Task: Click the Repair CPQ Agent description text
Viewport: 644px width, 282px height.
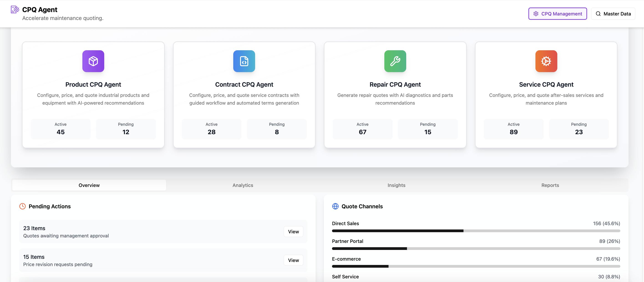Action: tap(395, 99)
